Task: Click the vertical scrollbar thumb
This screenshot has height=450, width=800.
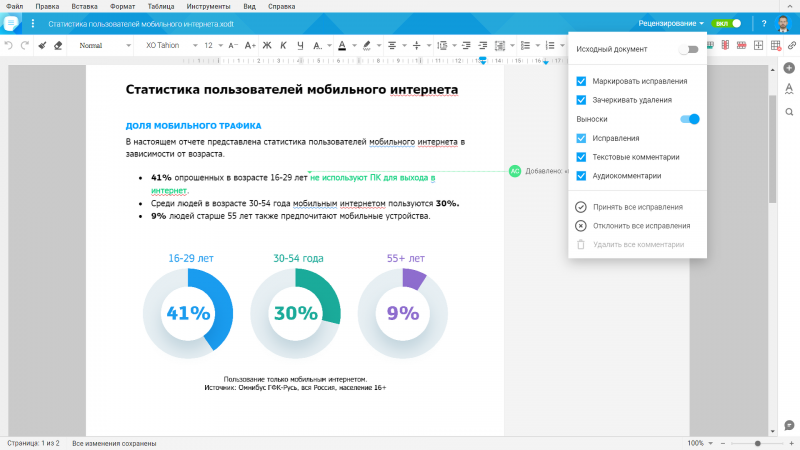Action: (772, 148)
